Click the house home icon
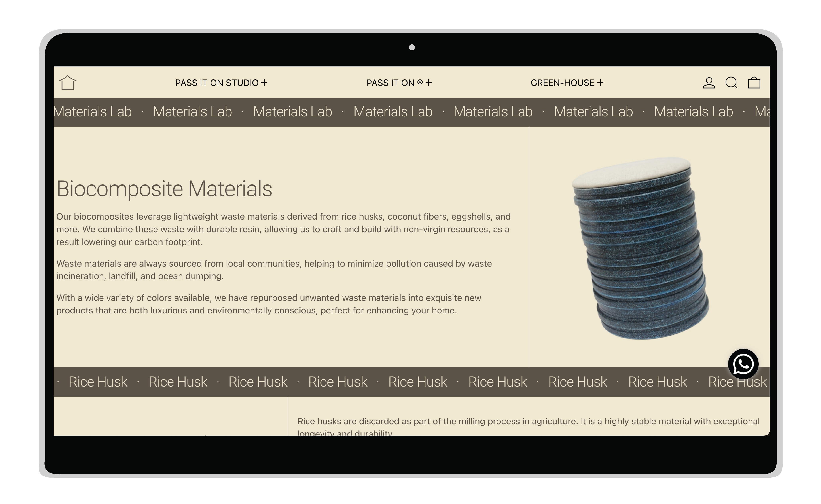Viewport: 821px width, 504px height. point(68,82)
